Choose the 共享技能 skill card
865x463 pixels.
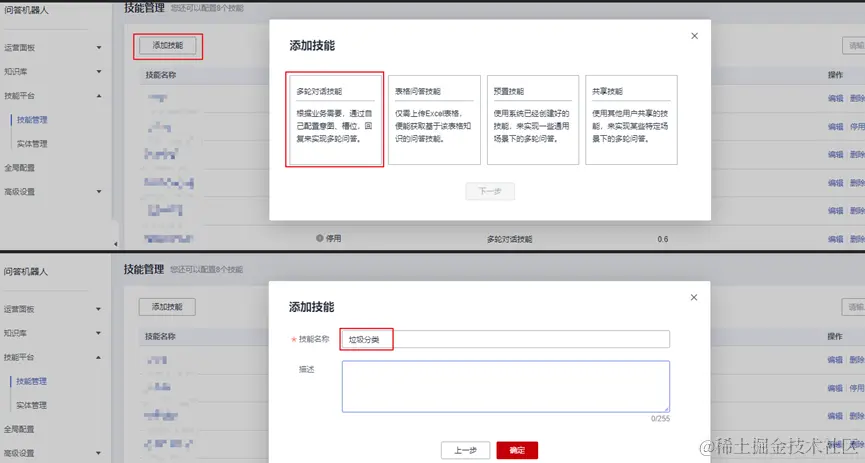click(x=631, y=120)
